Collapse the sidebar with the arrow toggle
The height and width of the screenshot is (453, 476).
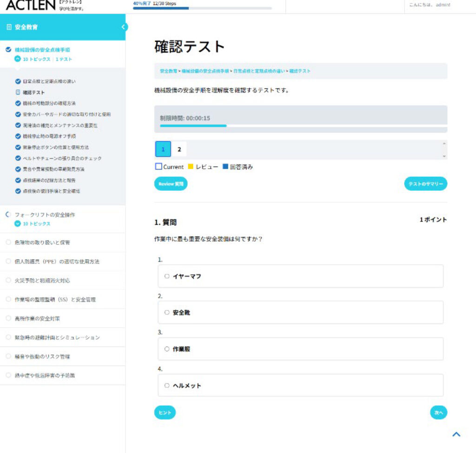[x=123, y=27]
